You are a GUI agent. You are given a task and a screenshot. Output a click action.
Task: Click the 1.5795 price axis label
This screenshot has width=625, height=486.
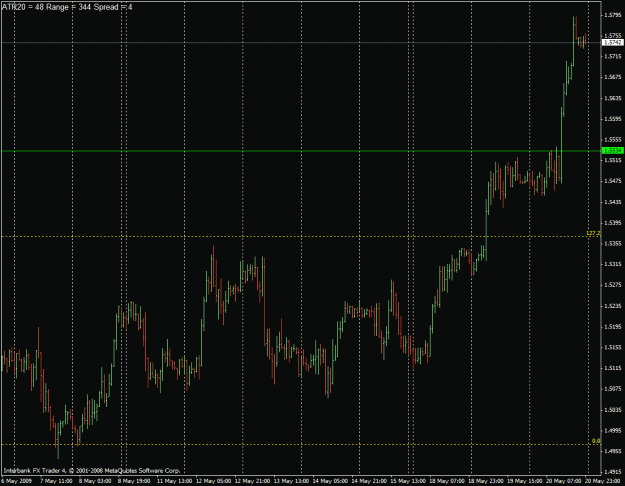(x=613, y=15)
